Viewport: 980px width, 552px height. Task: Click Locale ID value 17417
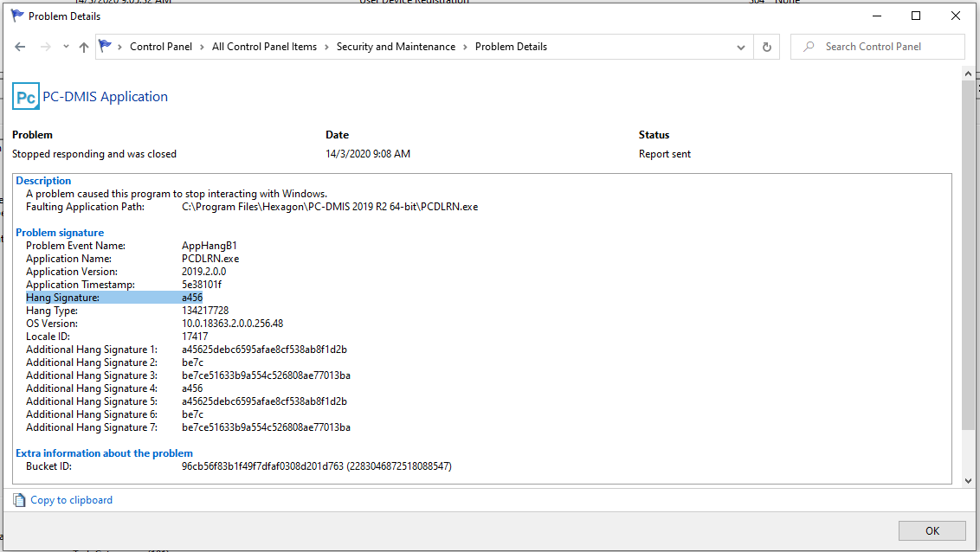(x=195, y=337)
